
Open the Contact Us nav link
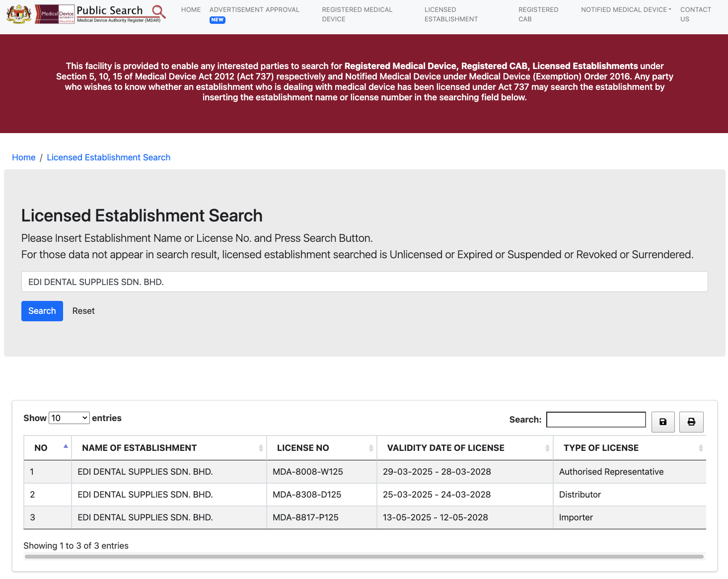695,14
